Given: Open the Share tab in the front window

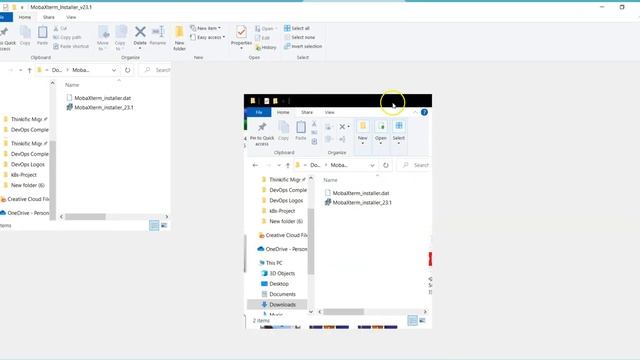Looking at the screenshot, I should (x=307, y=112).
